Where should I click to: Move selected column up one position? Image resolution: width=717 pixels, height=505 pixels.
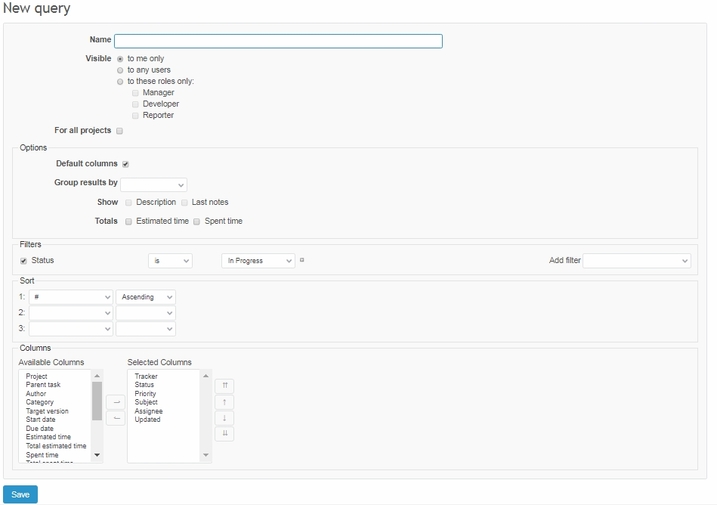(x=224, y=401)
